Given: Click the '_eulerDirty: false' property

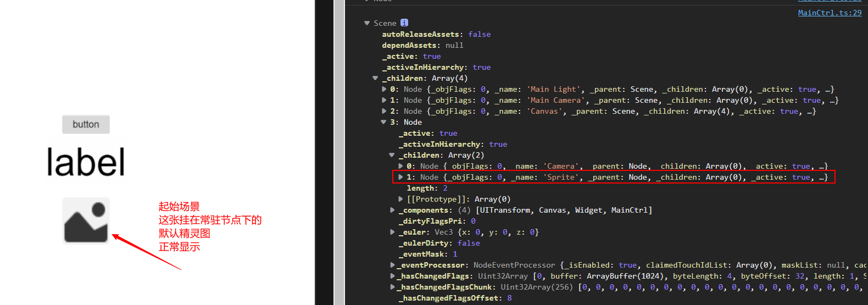Looking at the screenshot, I should [439, 243].
